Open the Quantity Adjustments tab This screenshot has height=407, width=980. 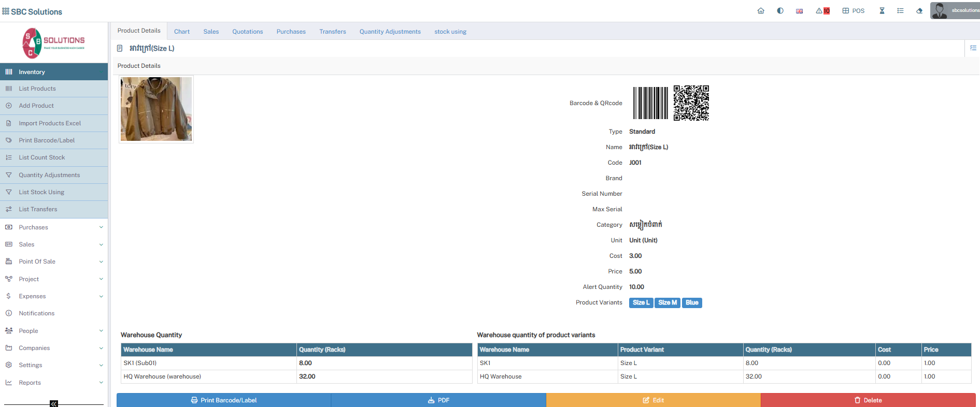click(x=390, y=32)
